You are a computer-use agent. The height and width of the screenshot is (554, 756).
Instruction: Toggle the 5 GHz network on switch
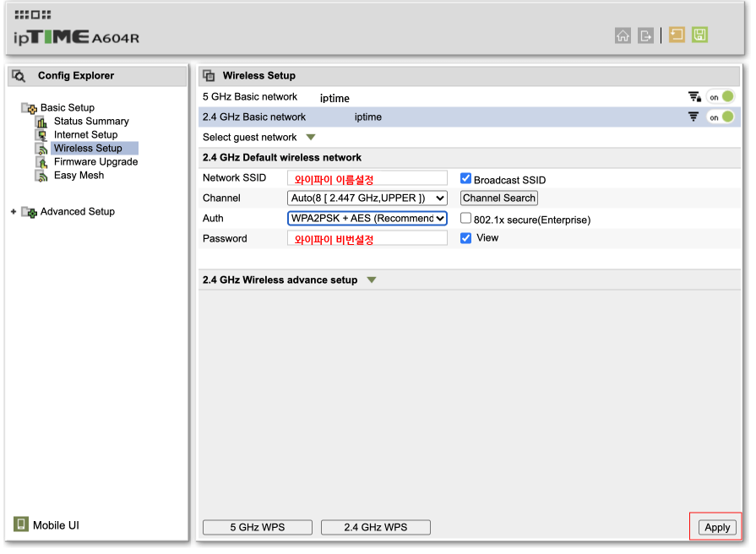tap(721, 97)
